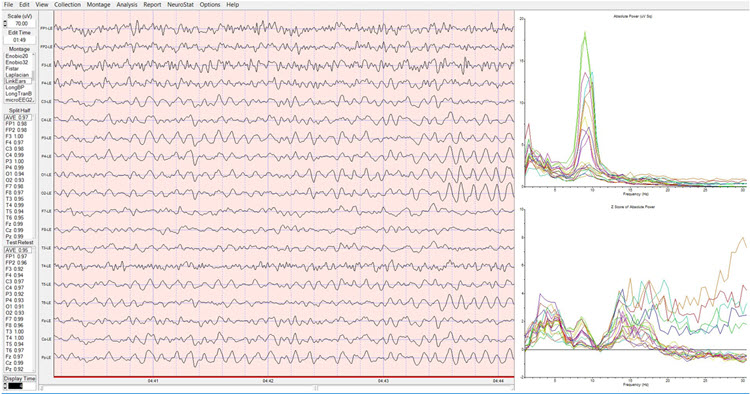Image resolution: width=750 pixels, height=394 pixels.
Task: Click the FP2-LE channel label
Action: tap(46, 47)
